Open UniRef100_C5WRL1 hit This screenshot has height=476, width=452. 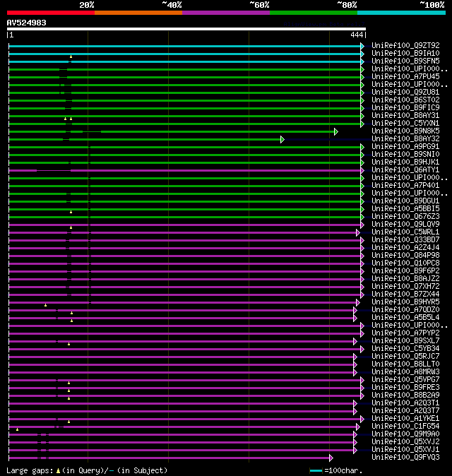pos(405,232)
